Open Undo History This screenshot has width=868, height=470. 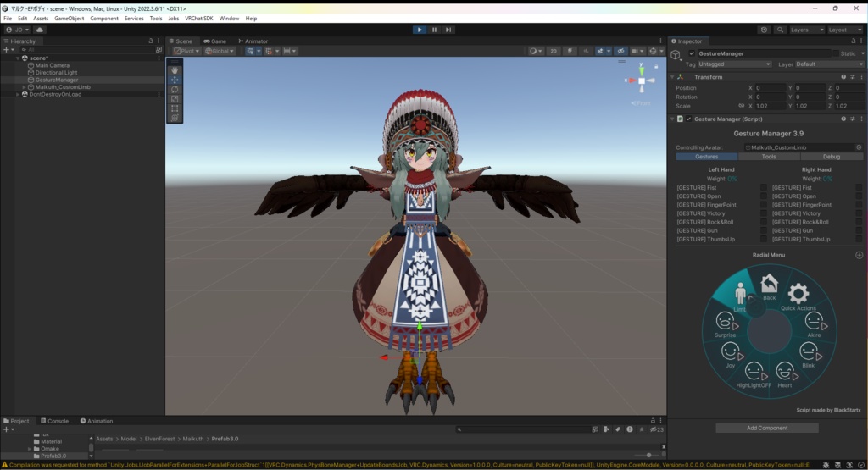point(764,30)
